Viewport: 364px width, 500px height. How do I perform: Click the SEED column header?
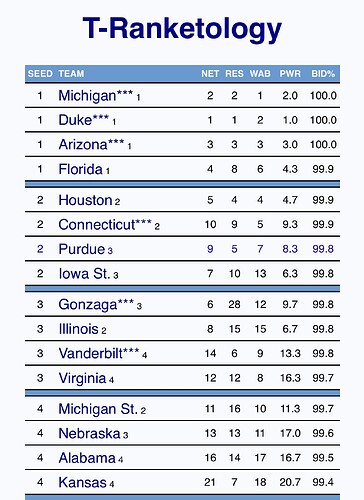[x=40, y=74]
